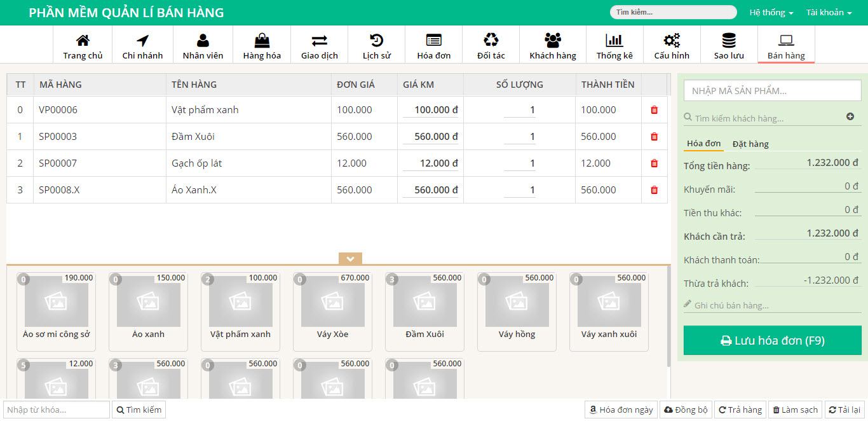Click the add customer plus icon
This screenshot has width=868, height=421.
(850, 117)
